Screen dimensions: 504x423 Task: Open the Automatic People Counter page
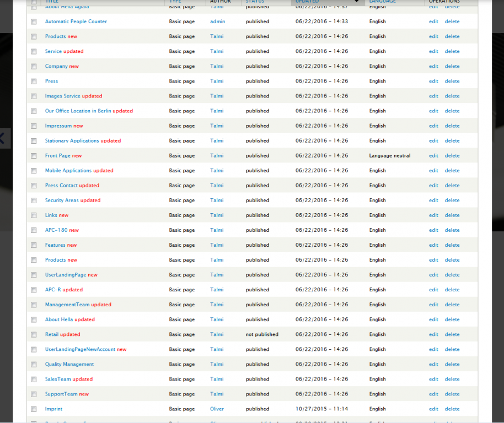click(x=76, y=22)
